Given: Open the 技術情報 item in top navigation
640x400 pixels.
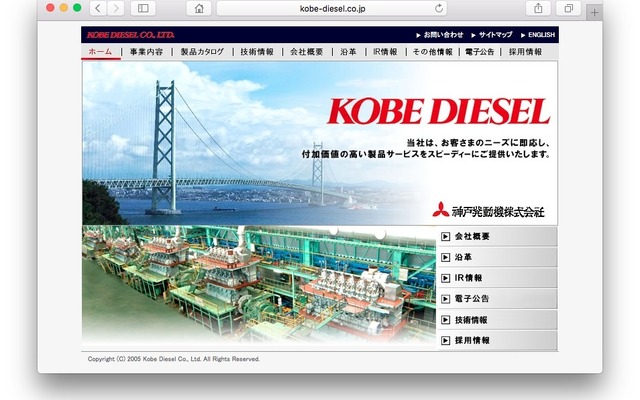Looking at the screenshot, I should point(257,52).
